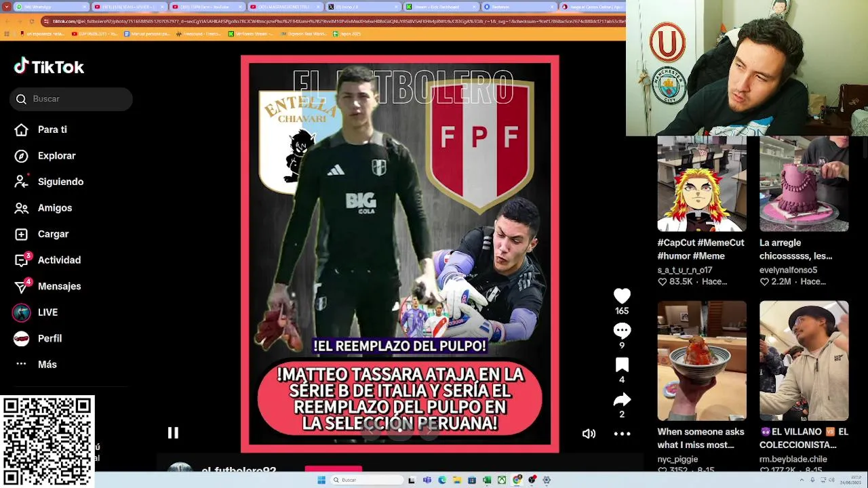Image resolution: width=868 pixels, height=488 pixels.
Task: Open #CapCut #MemeCut caption link
Action: 701,249
